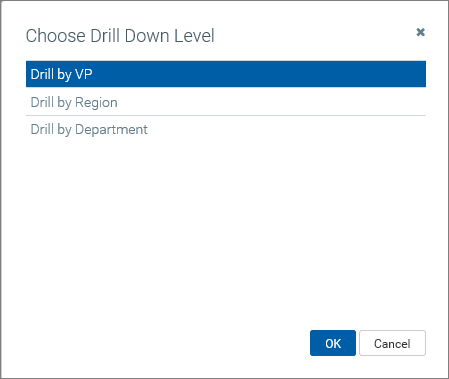
Task: Activate the Department drill down item
Action: (x=226, y=129)
